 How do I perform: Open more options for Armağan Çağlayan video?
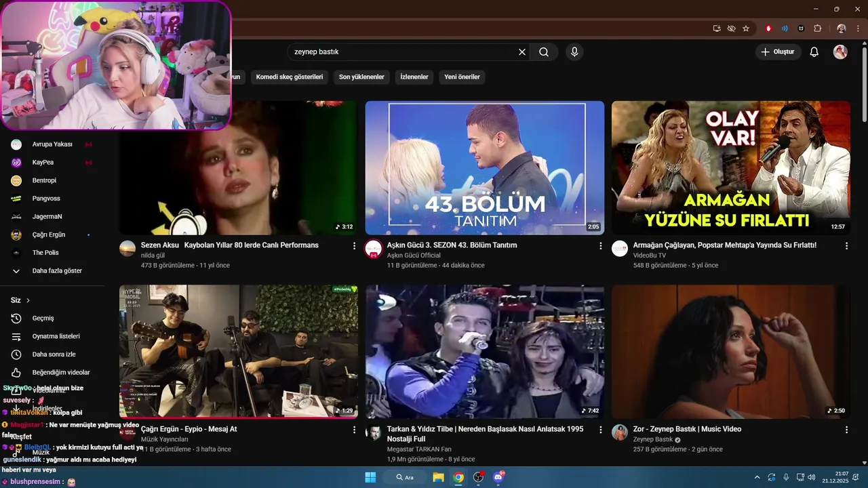[846, 246]
